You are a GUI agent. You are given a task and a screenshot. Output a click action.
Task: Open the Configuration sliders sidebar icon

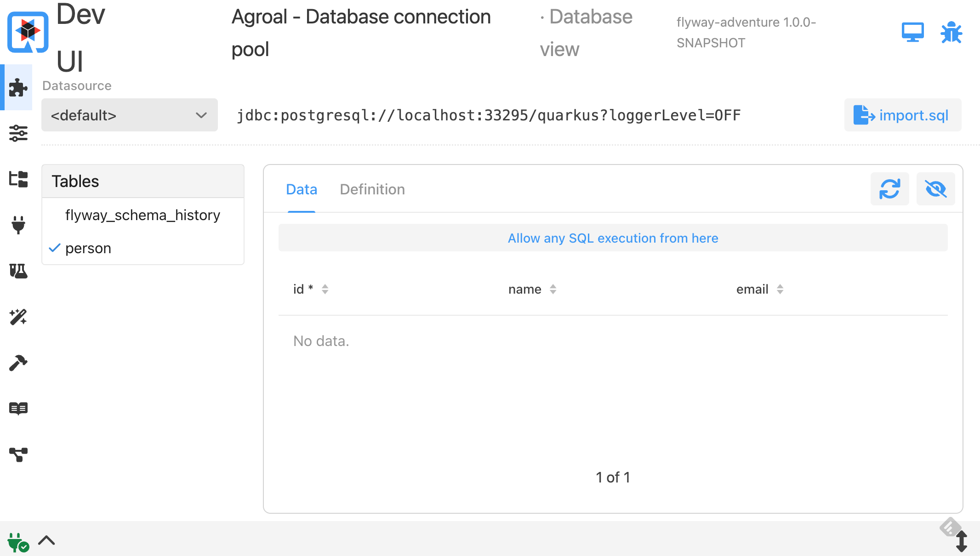point(18,133)
